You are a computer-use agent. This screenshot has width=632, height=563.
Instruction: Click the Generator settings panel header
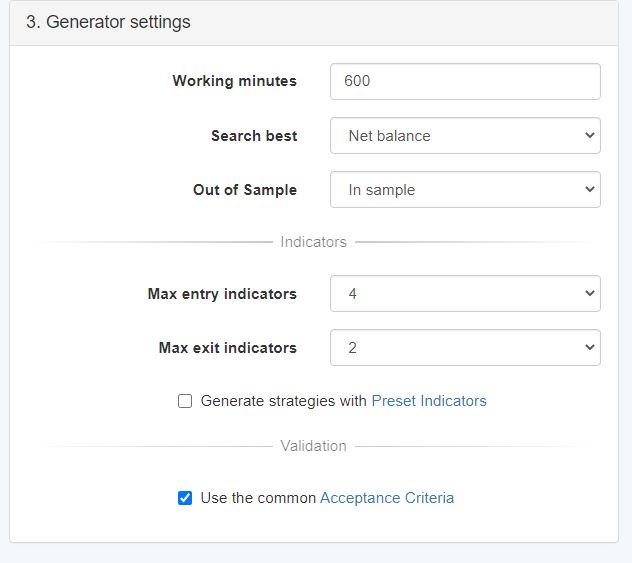pos(314,23)
